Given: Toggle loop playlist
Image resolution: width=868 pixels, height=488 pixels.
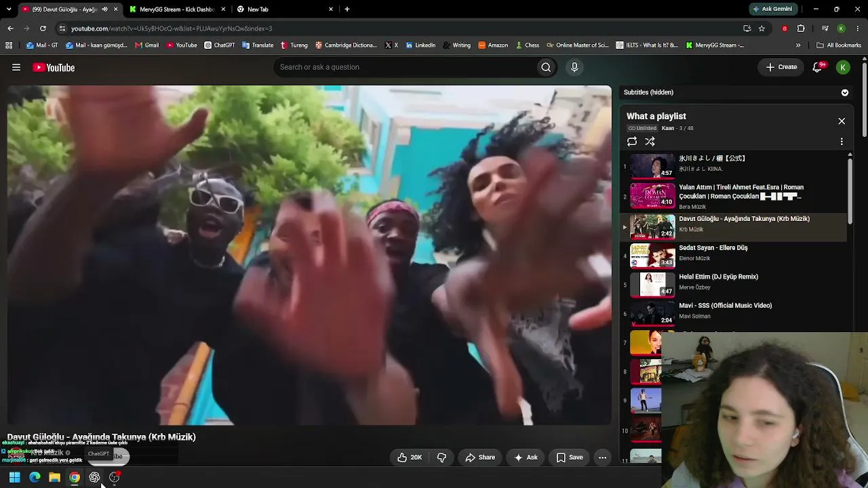Looking at the screenshot, I should tap(632, 142).
